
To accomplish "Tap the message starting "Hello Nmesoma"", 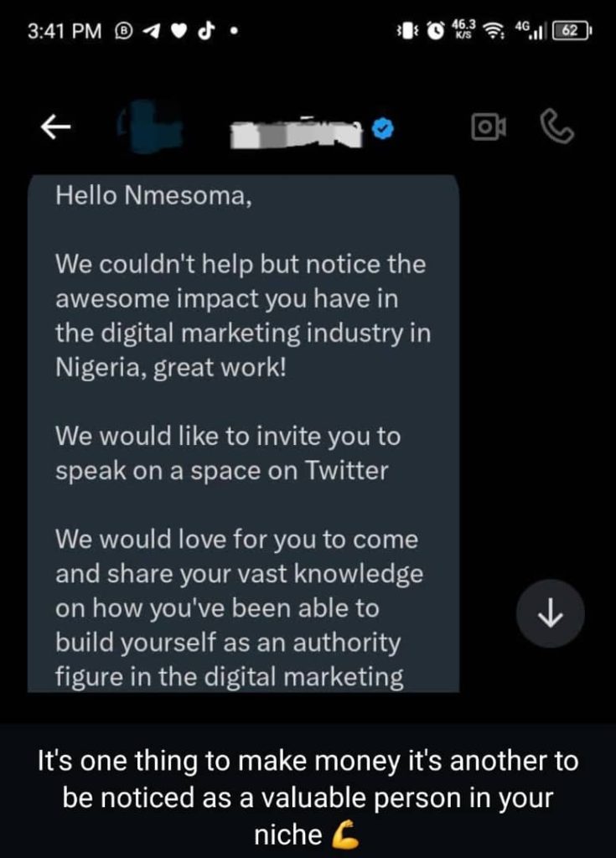I will pyautogui.click(x=243, y=436).
